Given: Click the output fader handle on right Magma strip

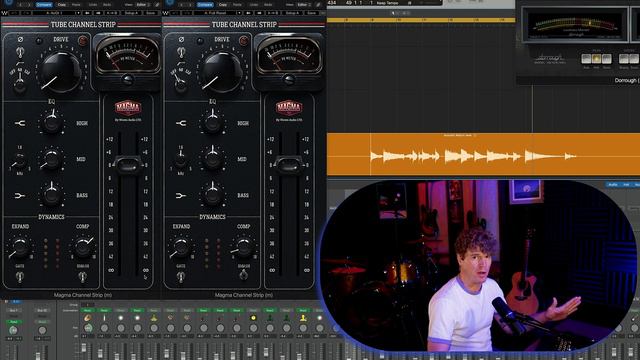Looking at the screenshot, I should pos(289,164).
